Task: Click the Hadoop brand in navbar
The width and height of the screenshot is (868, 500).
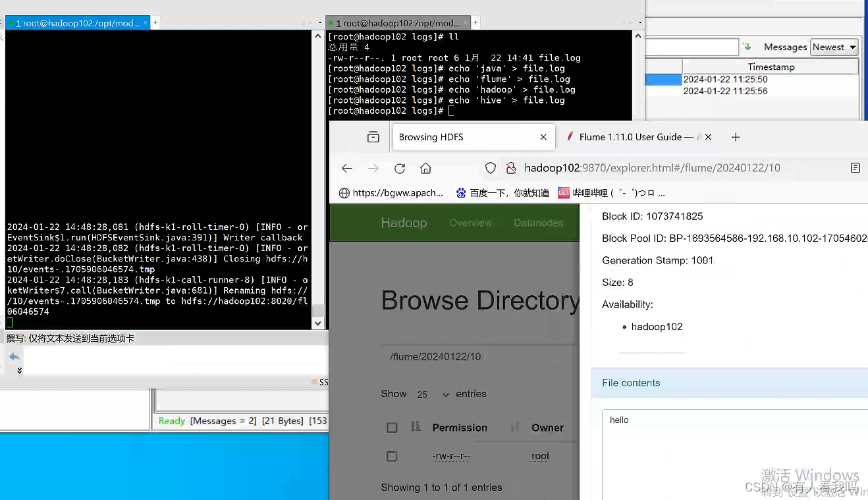Action: [404, 223]
